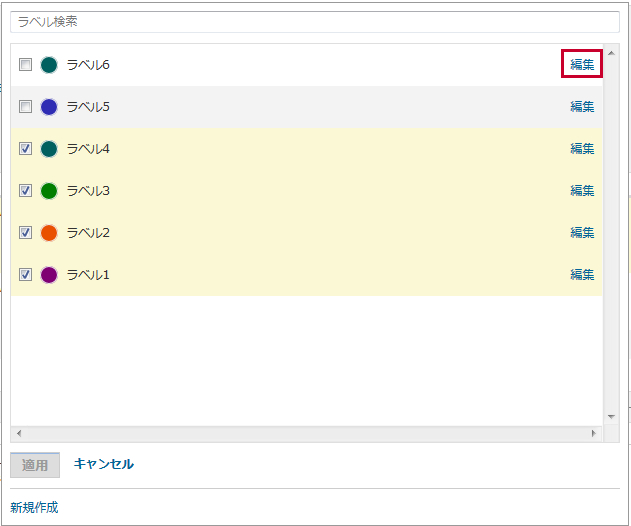This screenshot has height=526, width=631.
Task: Click the purple color circle of ラベル1
Action: [49, 275]
